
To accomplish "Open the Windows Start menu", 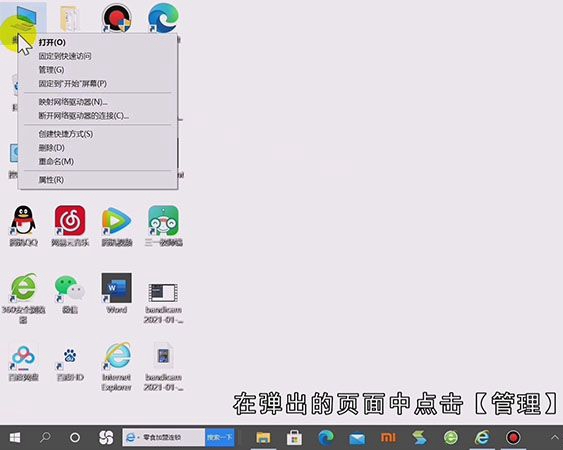I will tap(15, 437).
